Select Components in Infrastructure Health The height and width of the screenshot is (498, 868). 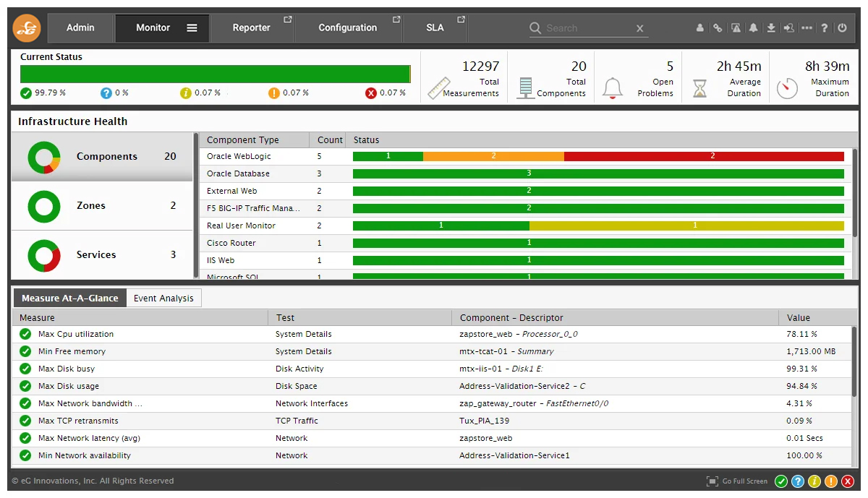102,156
